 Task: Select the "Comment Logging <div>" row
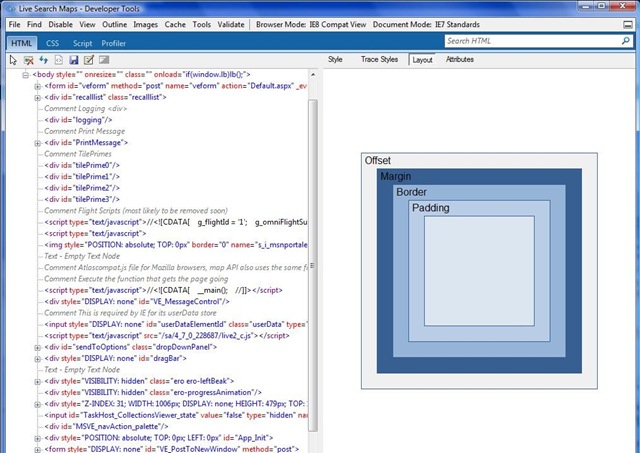pyautogui.click(x=86, y=109)
